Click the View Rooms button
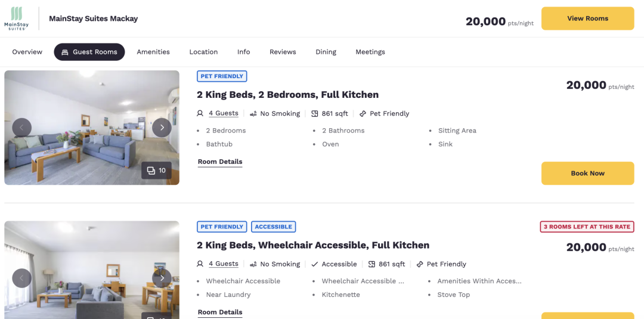Viewport: 644px width, 319px height. (x=588, y=18)
